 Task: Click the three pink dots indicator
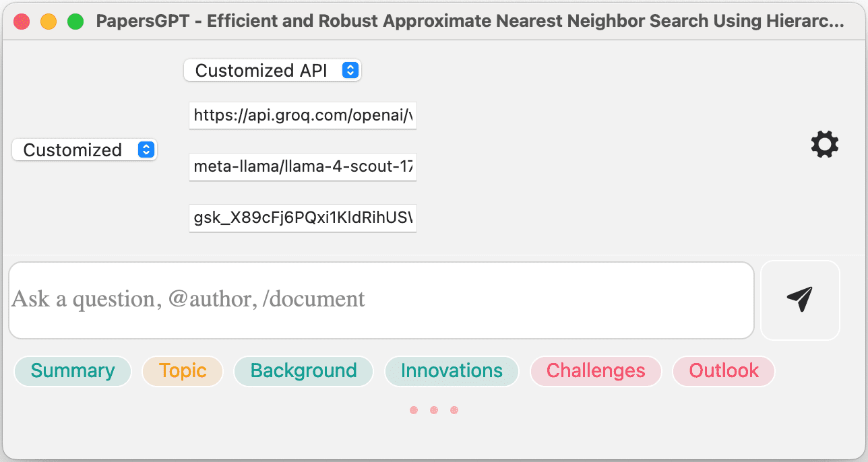point(434,410)
